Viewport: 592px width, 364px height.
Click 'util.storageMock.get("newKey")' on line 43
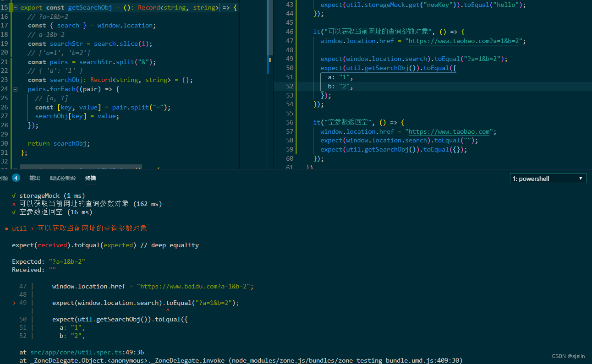click(x=401, y=5)
